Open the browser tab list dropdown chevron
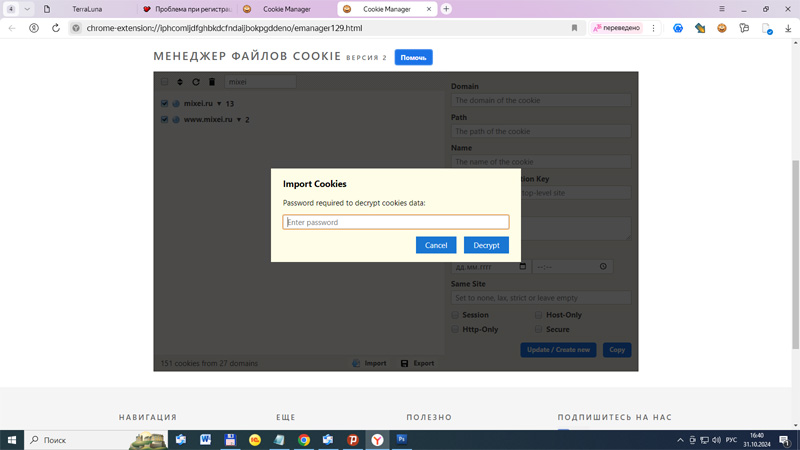Screen dimensions: 800x450 [x=27, y=9]
